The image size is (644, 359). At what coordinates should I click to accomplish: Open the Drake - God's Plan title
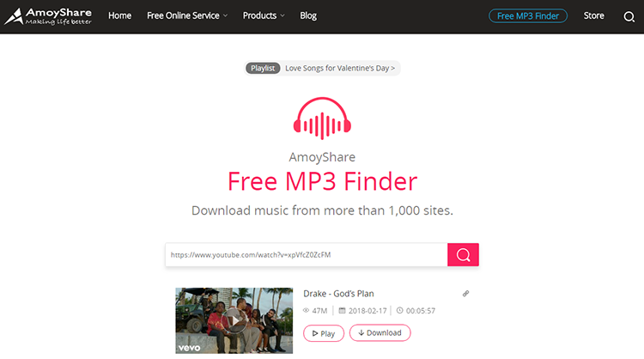(x=338, y=294)
